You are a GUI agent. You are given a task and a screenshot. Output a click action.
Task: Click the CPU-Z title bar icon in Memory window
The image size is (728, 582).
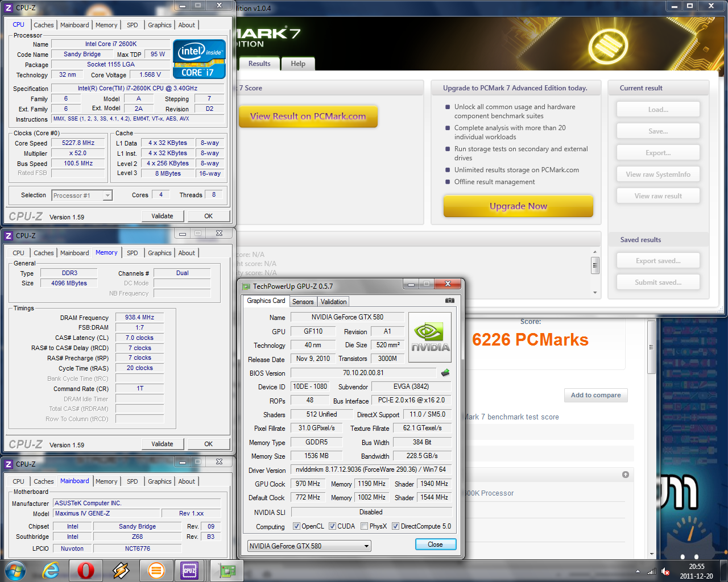pos(9,235)
